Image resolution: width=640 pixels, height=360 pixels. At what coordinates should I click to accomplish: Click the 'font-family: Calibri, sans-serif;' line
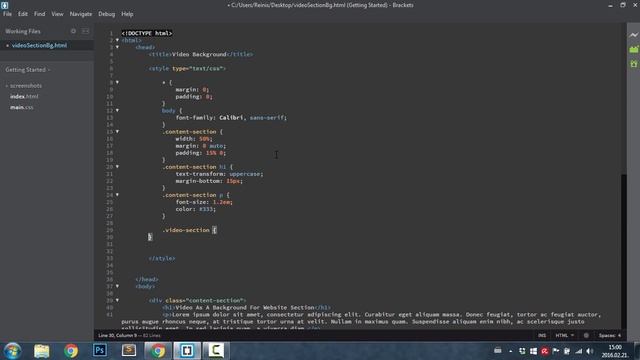[231, 118]
